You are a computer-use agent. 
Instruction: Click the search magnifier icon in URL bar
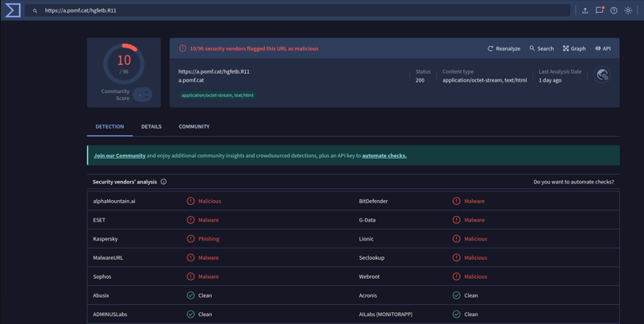[35, 10]
